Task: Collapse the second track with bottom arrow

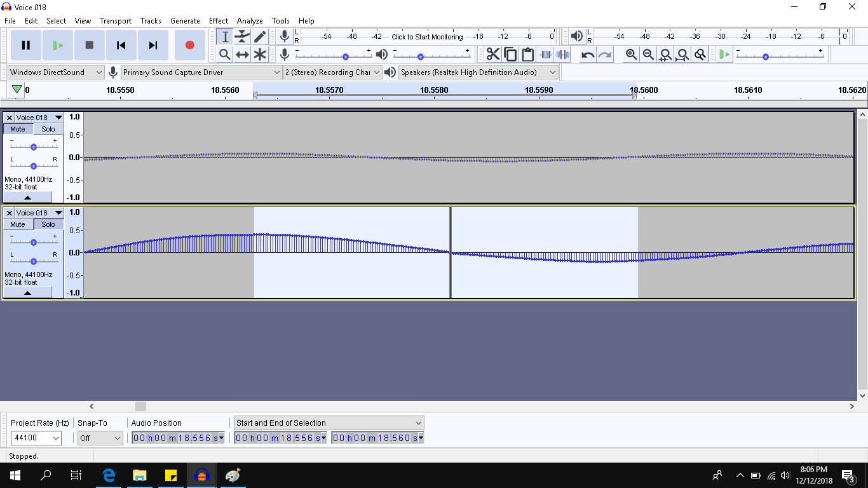Action: pyautogui.click(x=27, y=293)
